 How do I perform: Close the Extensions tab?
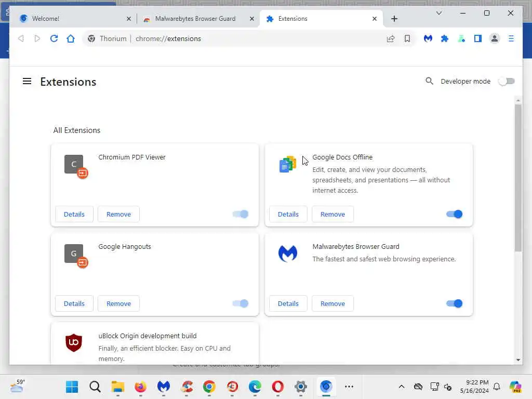pos(374,19)
